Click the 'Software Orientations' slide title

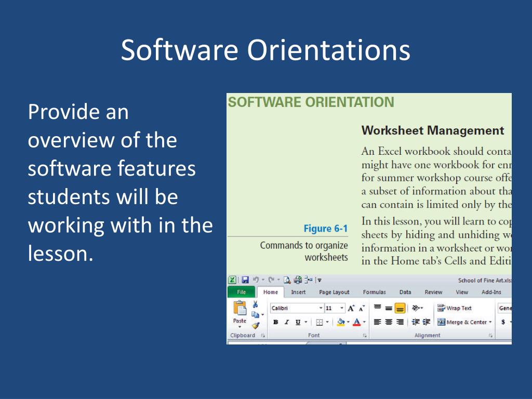point(265,50)
